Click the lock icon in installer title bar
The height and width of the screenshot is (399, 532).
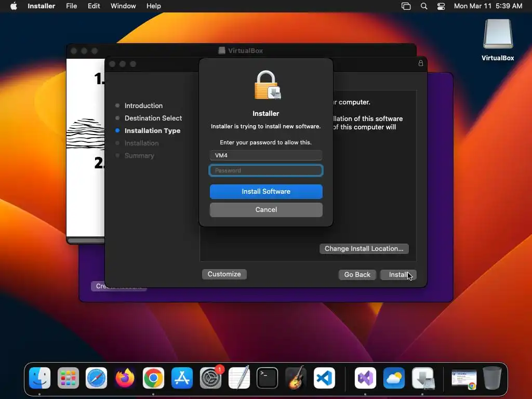421,63
